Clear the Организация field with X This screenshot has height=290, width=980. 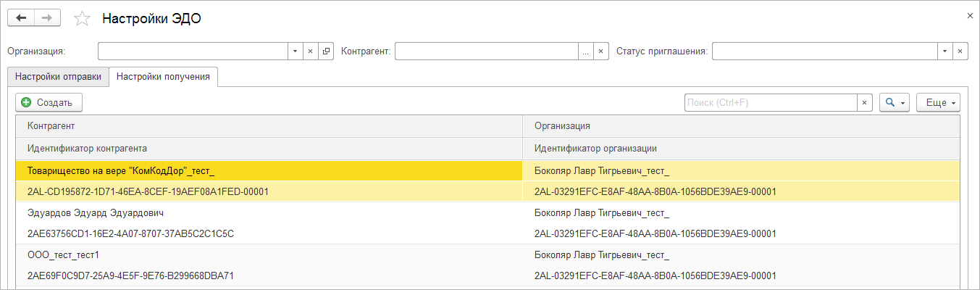coord(310,51)
